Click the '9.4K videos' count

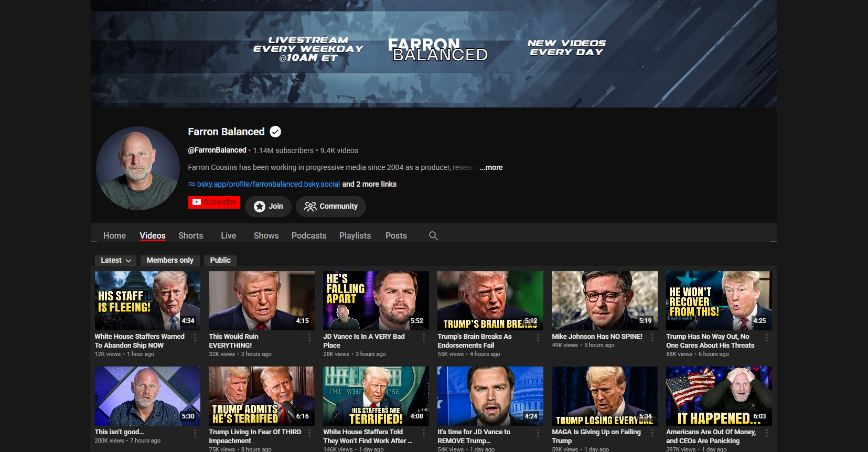tap(339, 150)
